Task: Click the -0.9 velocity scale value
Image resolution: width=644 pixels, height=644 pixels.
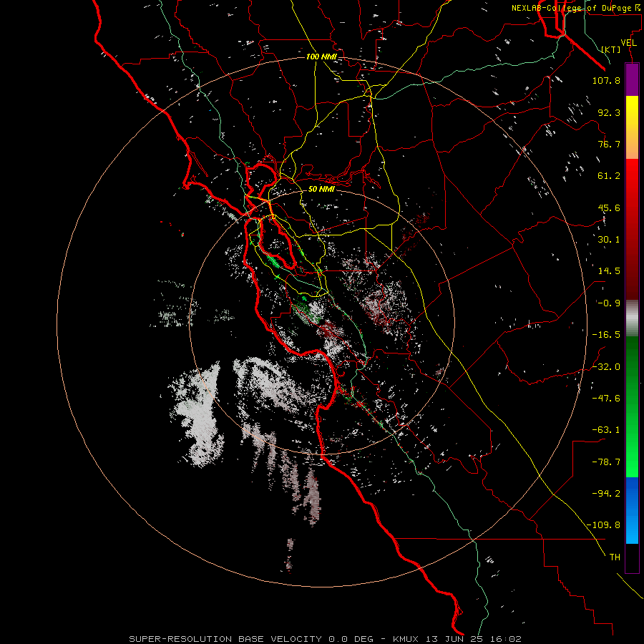Action: pos(609,303)
